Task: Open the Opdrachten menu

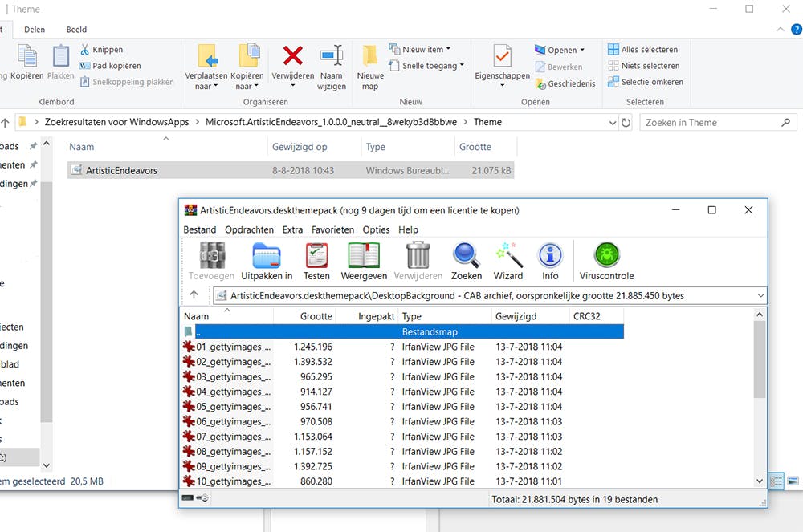Action: click(x=249, y=229)
